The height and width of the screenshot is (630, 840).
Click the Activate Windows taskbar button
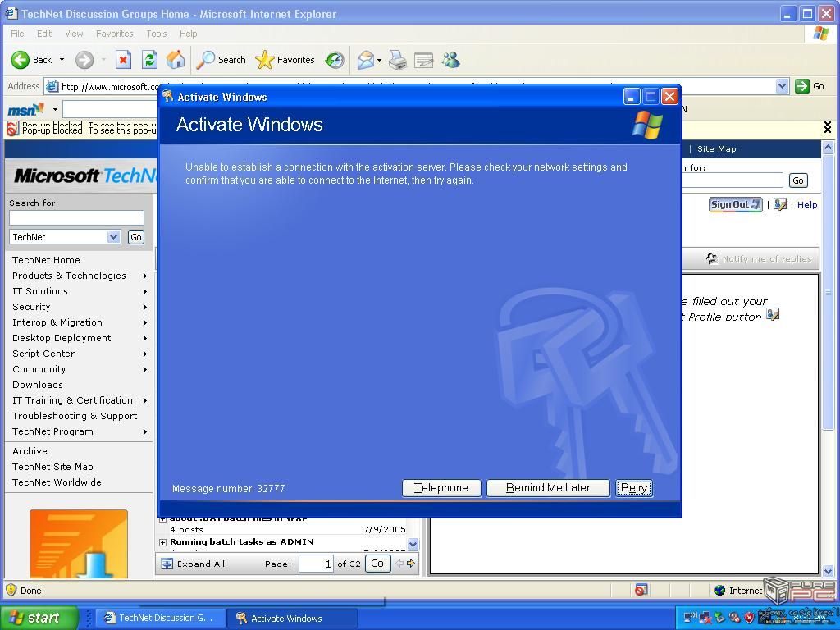292,619
